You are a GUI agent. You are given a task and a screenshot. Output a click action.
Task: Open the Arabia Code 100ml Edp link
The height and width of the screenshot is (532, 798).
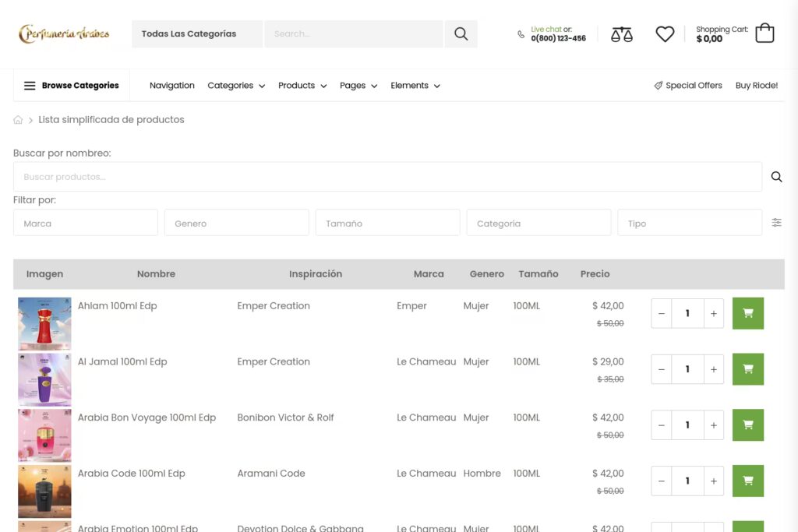[x=131, y=474]
